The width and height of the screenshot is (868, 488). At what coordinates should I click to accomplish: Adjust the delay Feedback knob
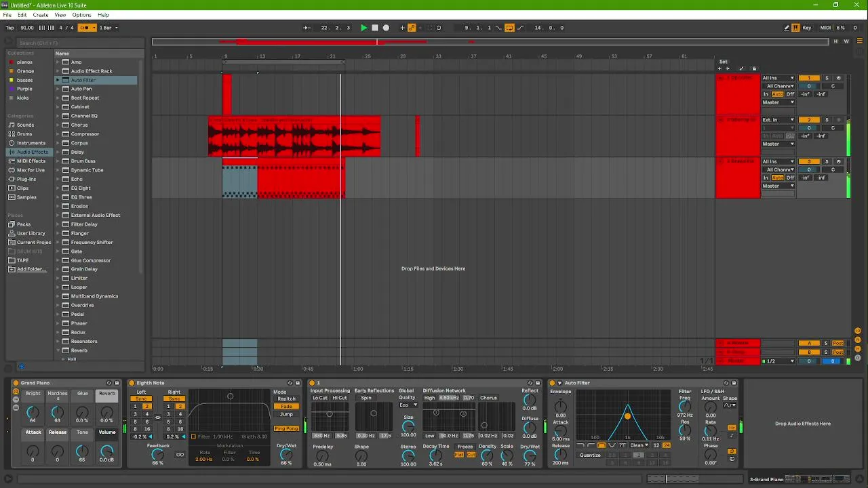click(x=157, y=455)
